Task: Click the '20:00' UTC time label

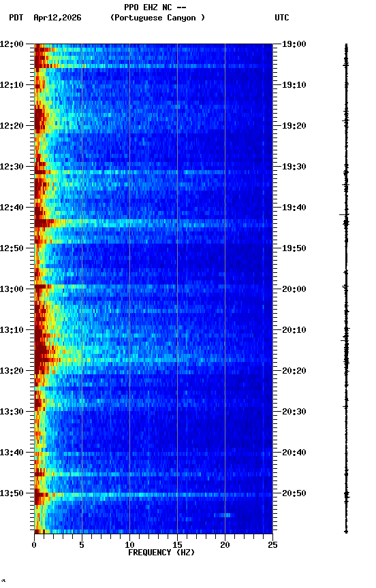Action: (294, 289)
